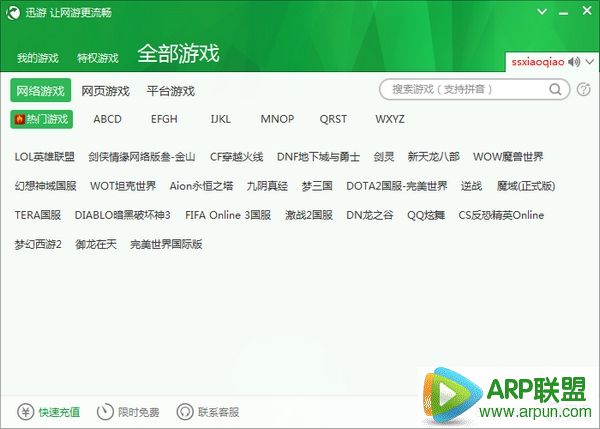Close the Xunyou window
This screenshot has height=429, width=600.
(587, 11)
